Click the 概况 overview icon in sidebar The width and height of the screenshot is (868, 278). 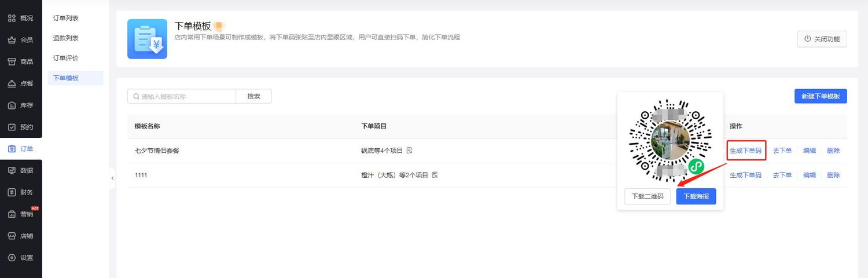click(12, 18)
